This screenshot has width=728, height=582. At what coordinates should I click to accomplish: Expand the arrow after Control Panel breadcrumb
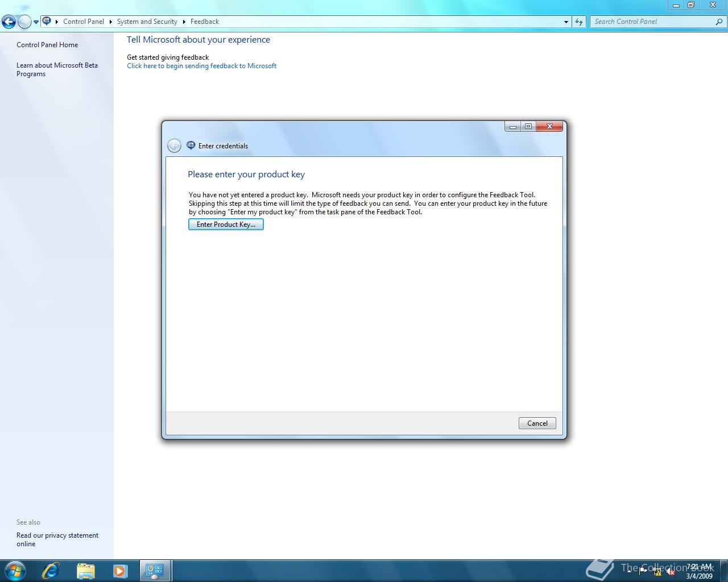click(x=110, y=22)
